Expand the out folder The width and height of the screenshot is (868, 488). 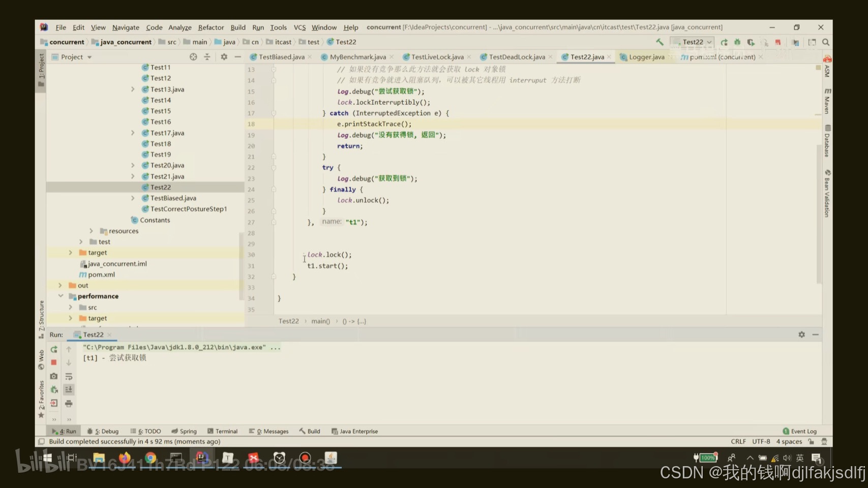coord(60,286)
